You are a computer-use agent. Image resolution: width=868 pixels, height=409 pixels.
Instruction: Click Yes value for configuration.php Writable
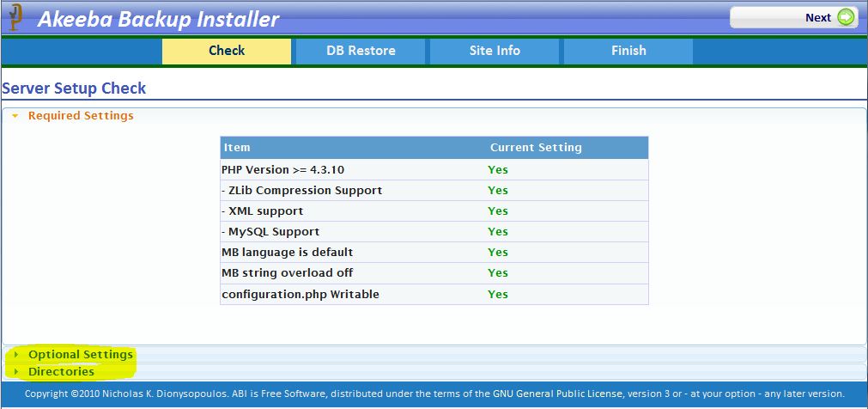pyautogui.click(x=498, y=294)
